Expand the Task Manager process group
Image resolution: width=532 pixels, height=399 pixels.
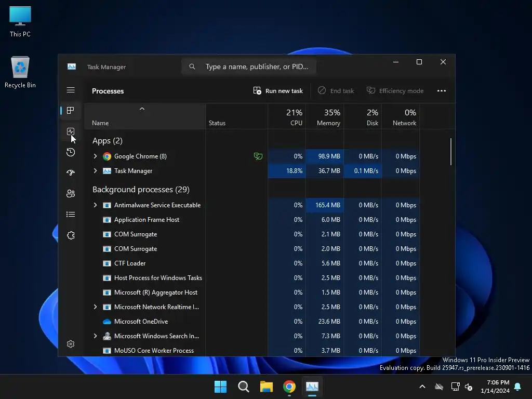[96, 170]
